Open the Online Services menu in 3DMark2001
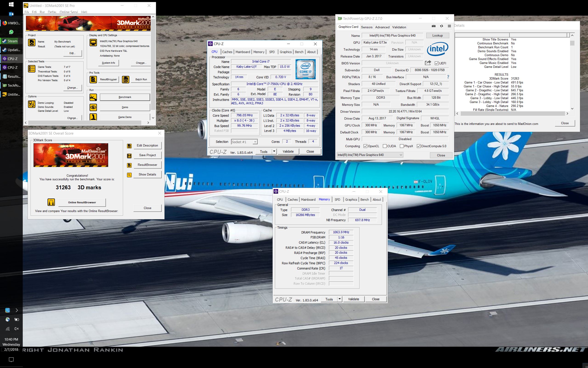The width and height of the screenshot is (588, 368). (x=69, y=12)
